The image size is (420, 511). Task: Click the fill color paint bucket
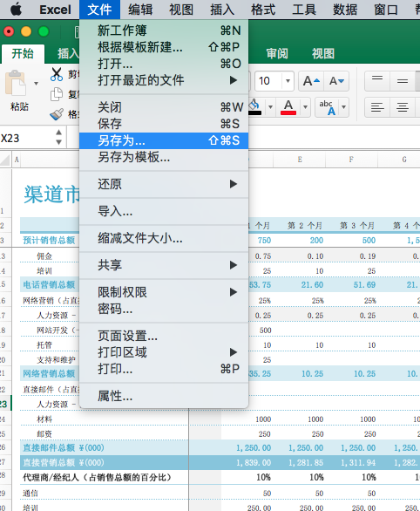254,107
